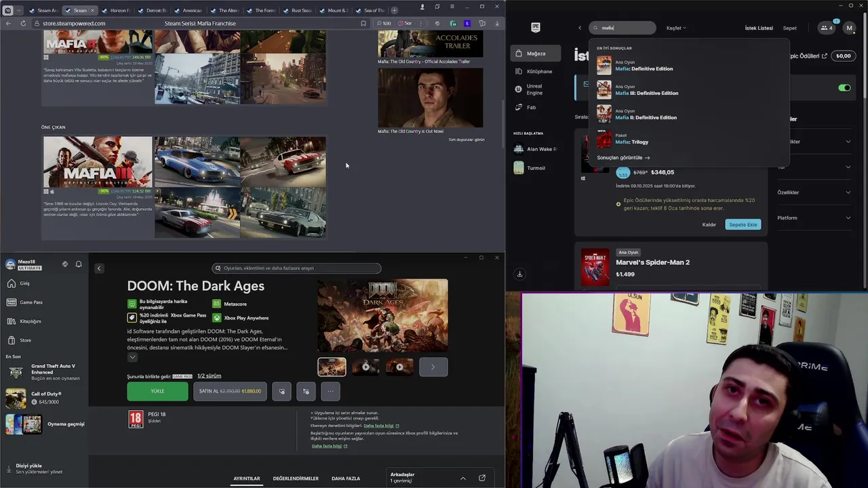Close the active Steam browser tab
868x488 pixels.
click(92, 10)
